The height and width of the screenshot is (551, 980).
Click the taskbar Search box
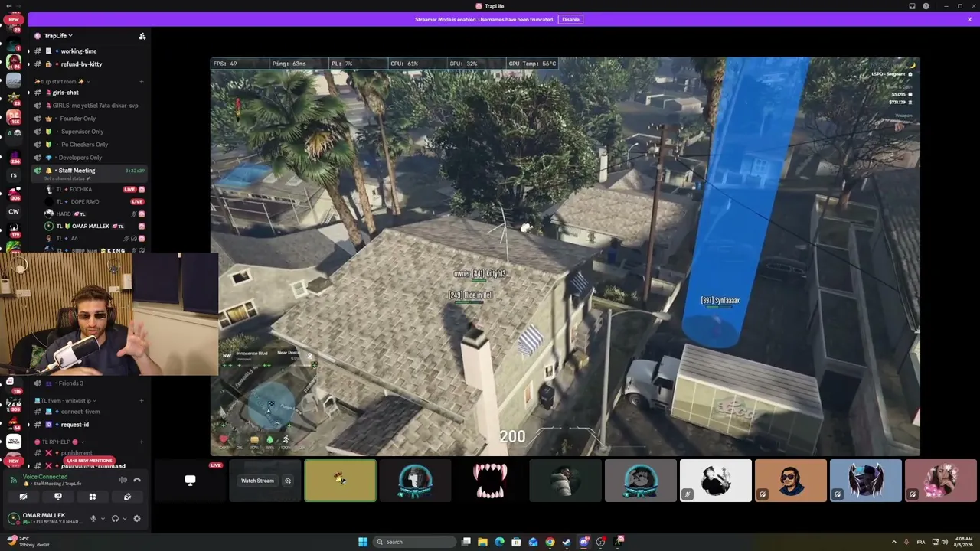[413, 542]
